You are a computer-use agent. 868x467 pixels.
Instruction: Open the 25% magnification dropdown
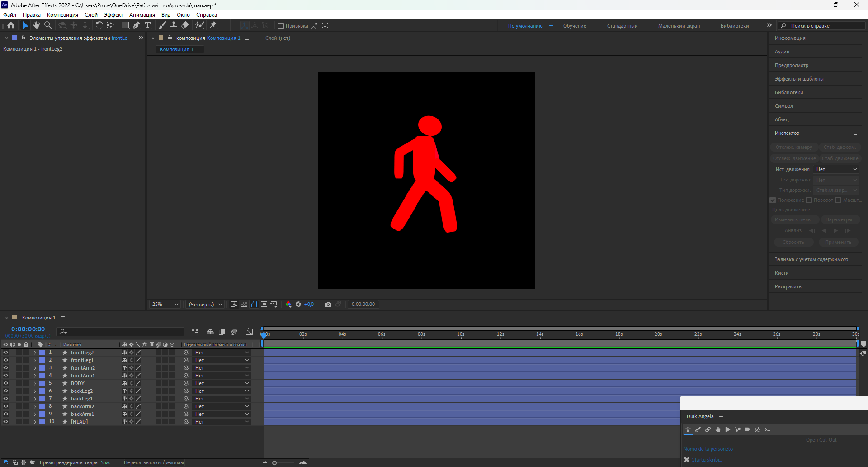tap(165, 305)
